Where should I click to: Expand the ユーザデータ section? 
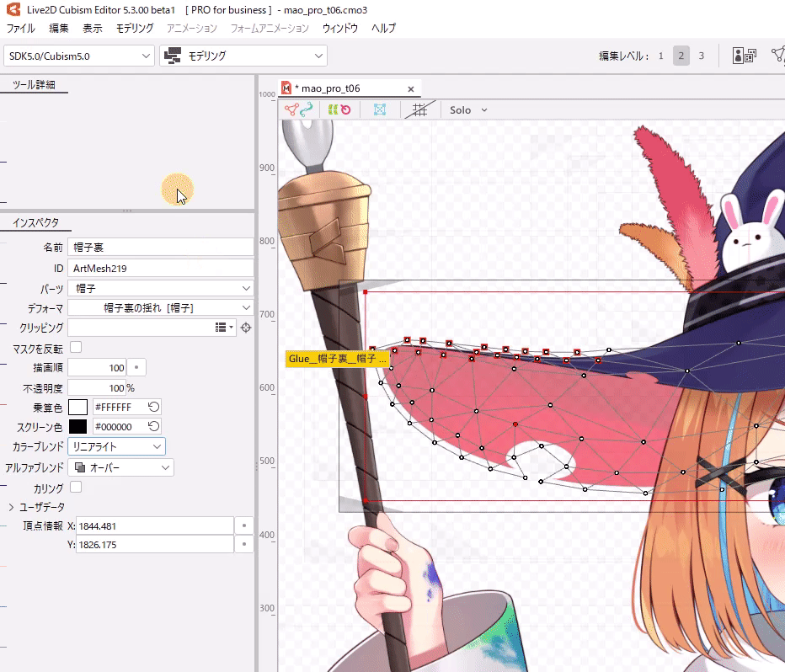click(x=11, y=507)
